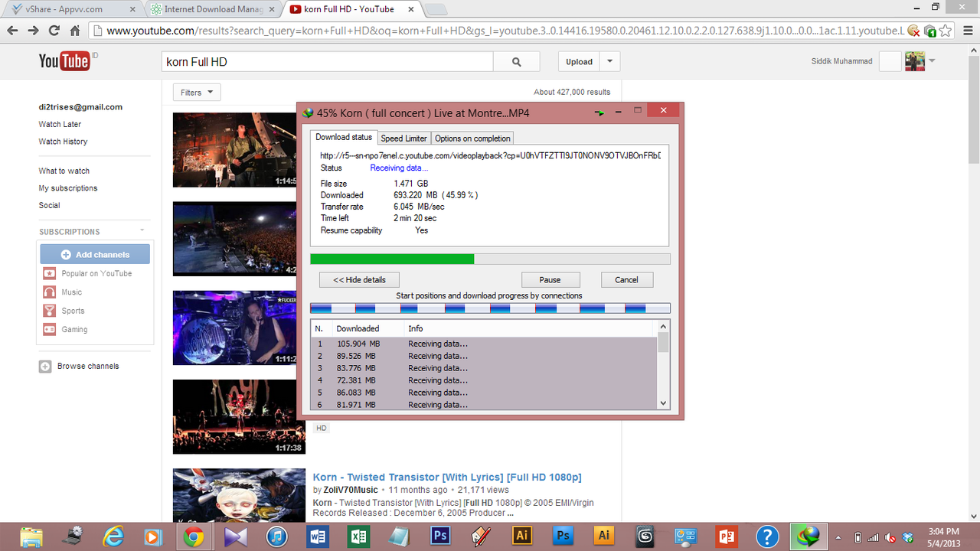Viewport: 980px width, 551px height.
Task: Click the connections list scroll up arrow
Action: tap(663, 327)
